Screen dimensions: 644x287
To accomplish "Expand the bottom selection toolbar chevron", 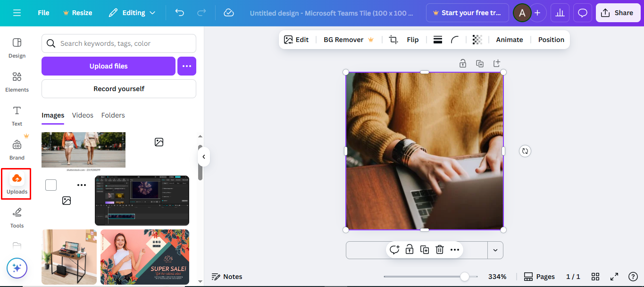I will [495, 250].
